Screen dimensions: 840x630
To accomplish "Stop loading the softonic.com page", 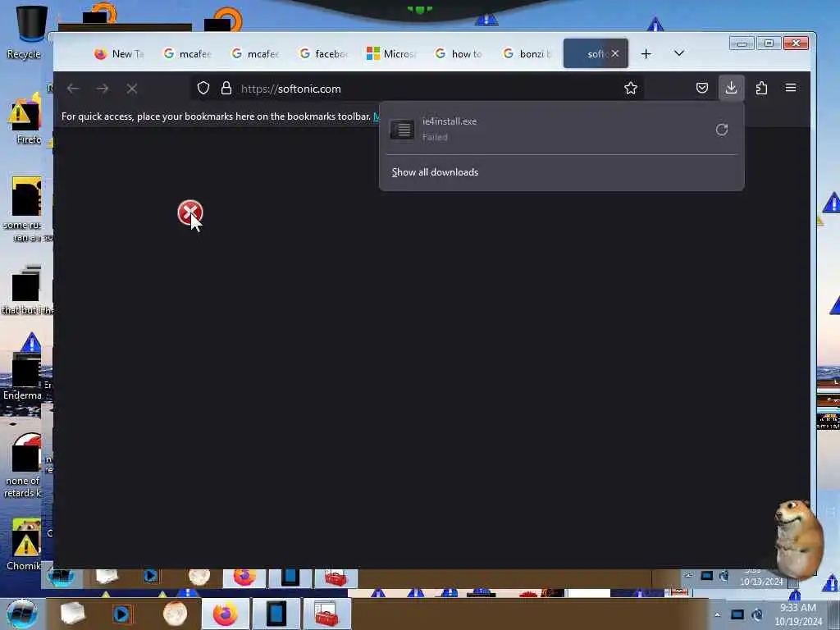I will (x=132, y=89).
